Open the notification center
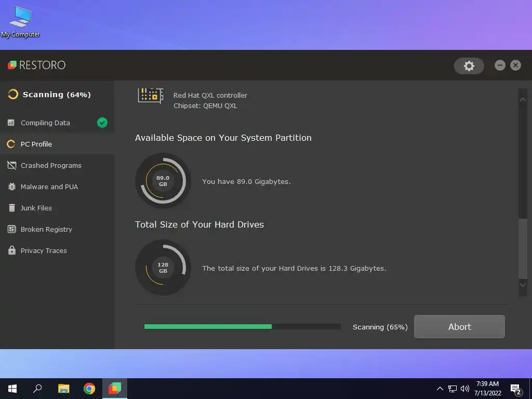 click(516, 390)
